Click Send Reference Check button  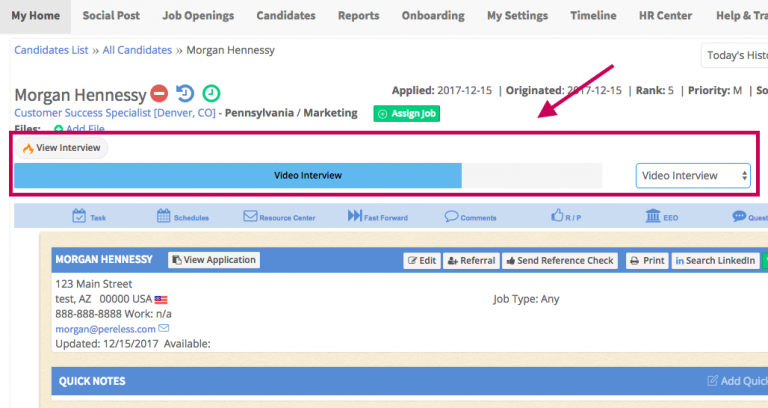[x=560, y=261]
